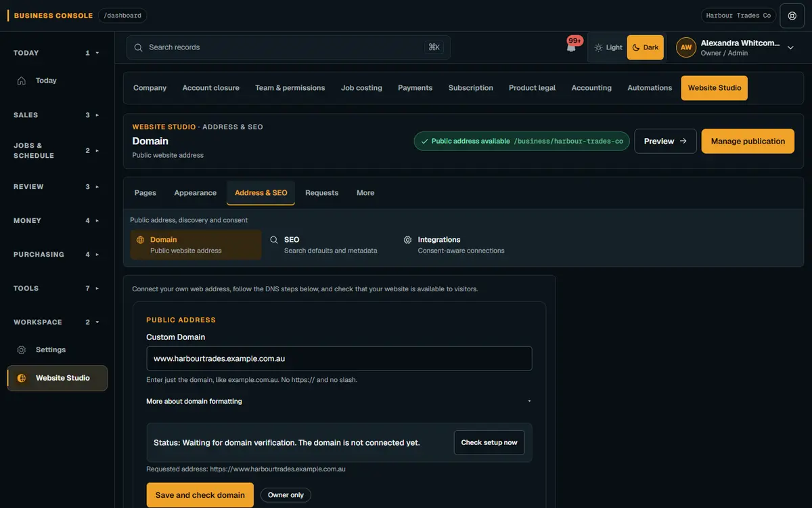Open the Subscription tab

(x=471, y=88)
